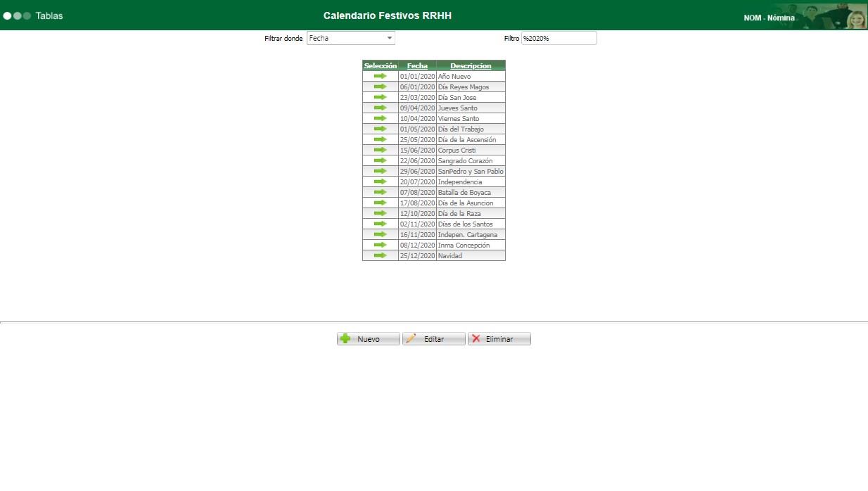The image size is (868, 491).
Task: Open the Tablas menu label
Action: [49, 15]
